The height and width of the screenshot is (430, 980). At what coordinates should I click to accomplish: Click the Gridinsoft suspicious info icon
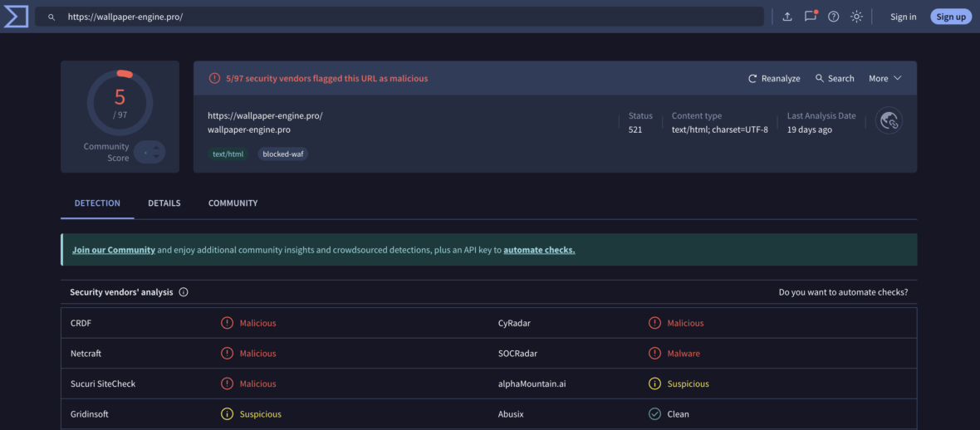(x=227, y=413)
